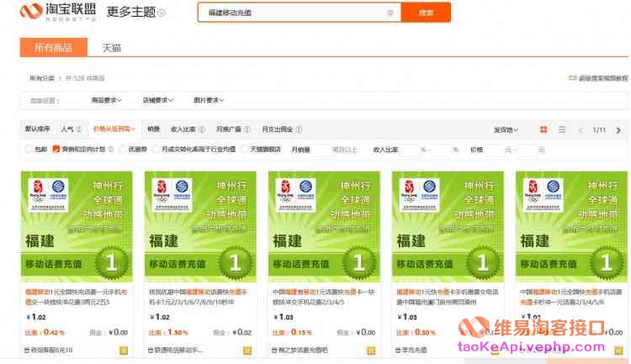Click the info icon next to 月推广量

tap(247, 129)
